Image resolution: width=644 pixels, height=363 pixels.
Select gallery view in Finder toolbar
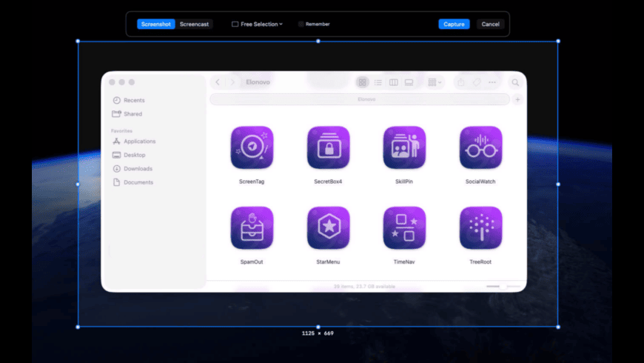tap(409, 83)
